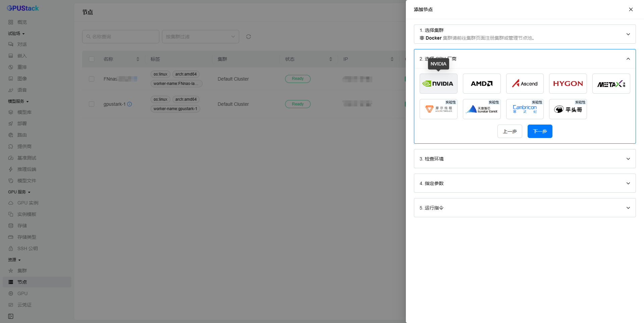Pick the MetaX vendor card

(611, 84)
